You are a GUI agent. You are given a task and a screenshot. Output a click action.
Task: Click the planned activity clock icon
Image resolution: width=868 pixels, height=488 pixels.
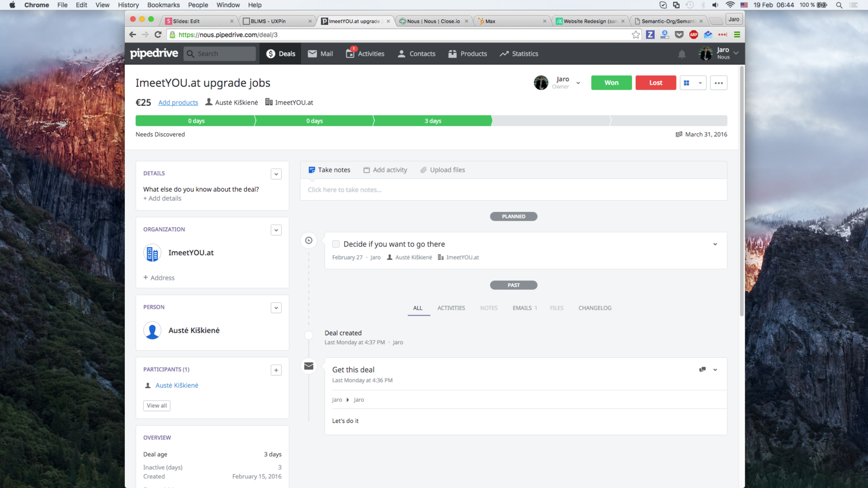coord(309,240)
